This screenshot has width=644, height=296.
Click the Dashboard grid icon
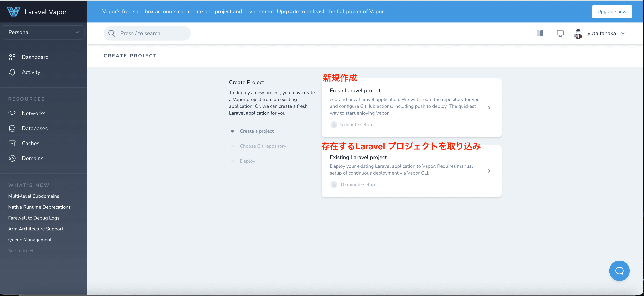12,57
